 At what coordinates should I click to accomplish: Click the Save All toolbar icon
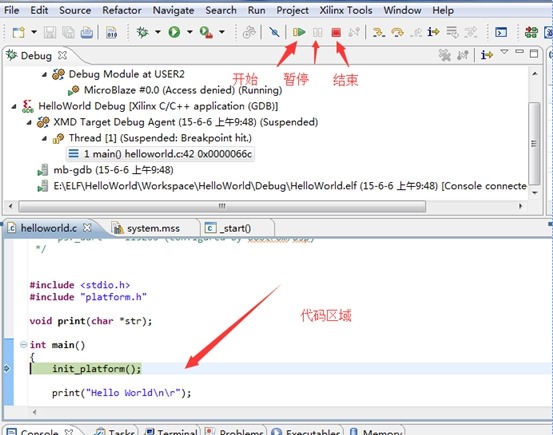(x=68, y=32)
